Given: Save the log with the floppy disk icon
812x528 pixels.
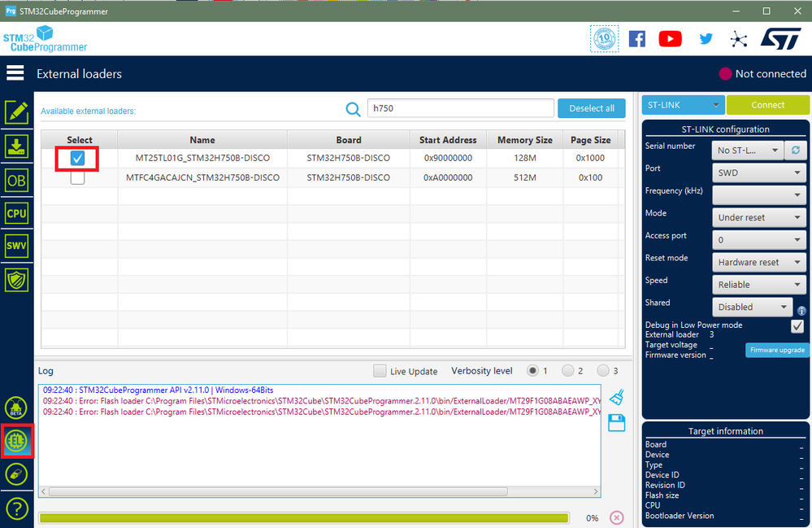Looking at the screenshot, I should pyautogui.click(x=617, y=423).
